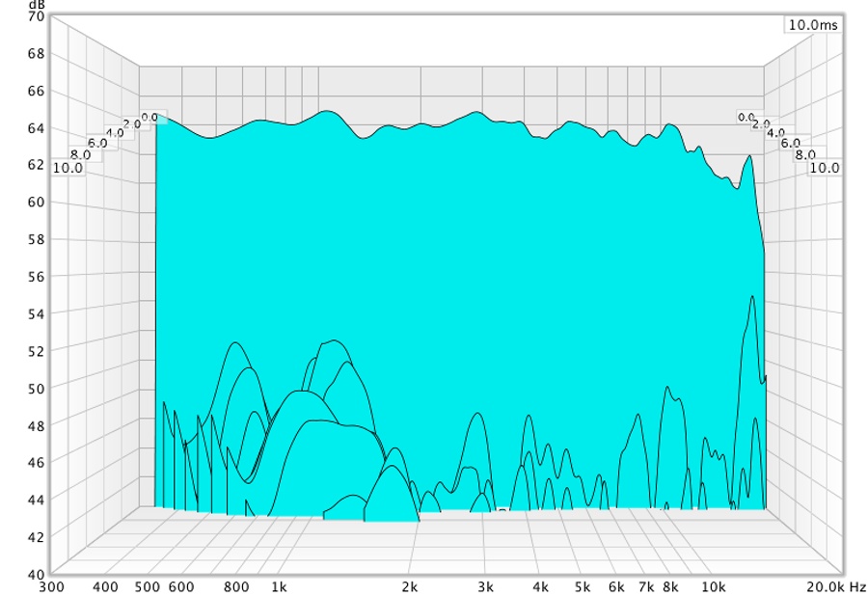
Task: Click the 300 frequency axis label
Action: 53,587
